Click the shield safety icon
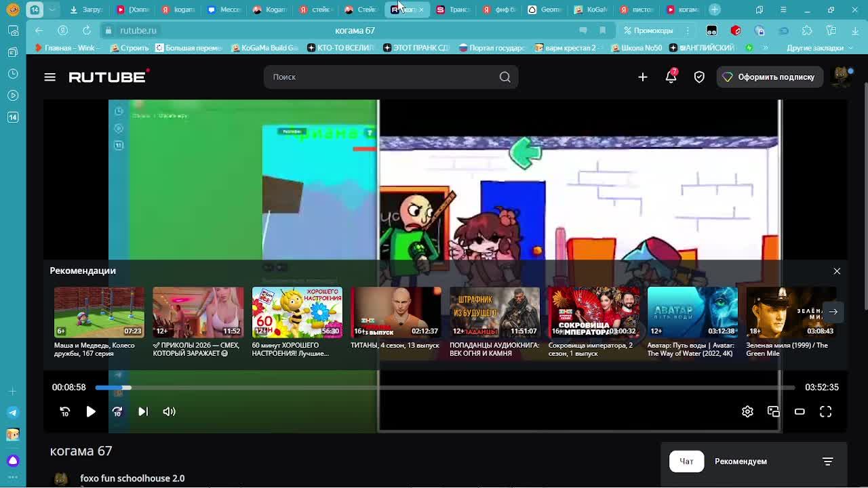The height and width of the screenshot is (488, 868). [x=699, y=77]
